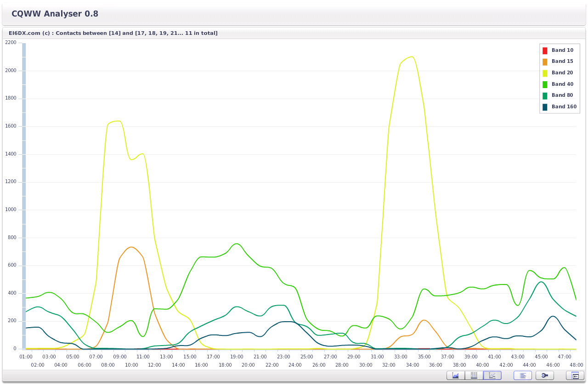Viewport: 588px width, 385px height.
Task: Click the 10:00 x-axis label
Action: click(x=131, y=365)
